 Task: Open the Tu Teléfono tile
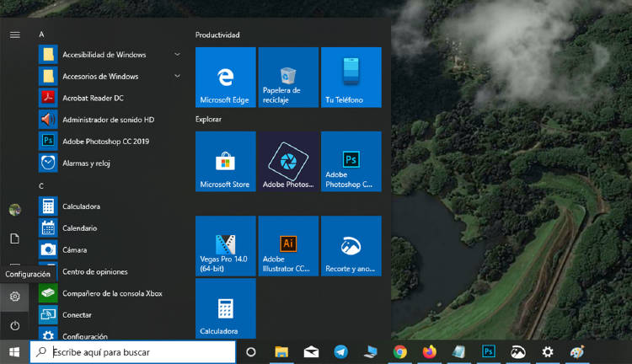tap(351, 78)
